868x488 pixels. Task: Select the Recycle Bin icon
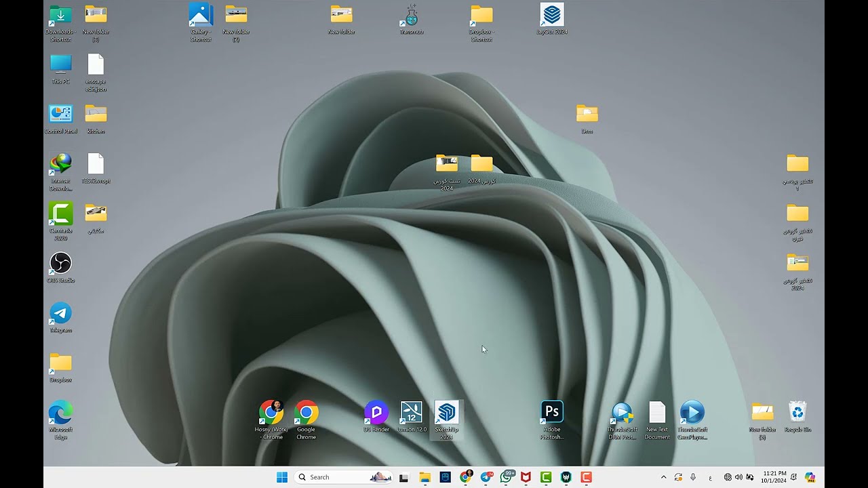point(797,417)
